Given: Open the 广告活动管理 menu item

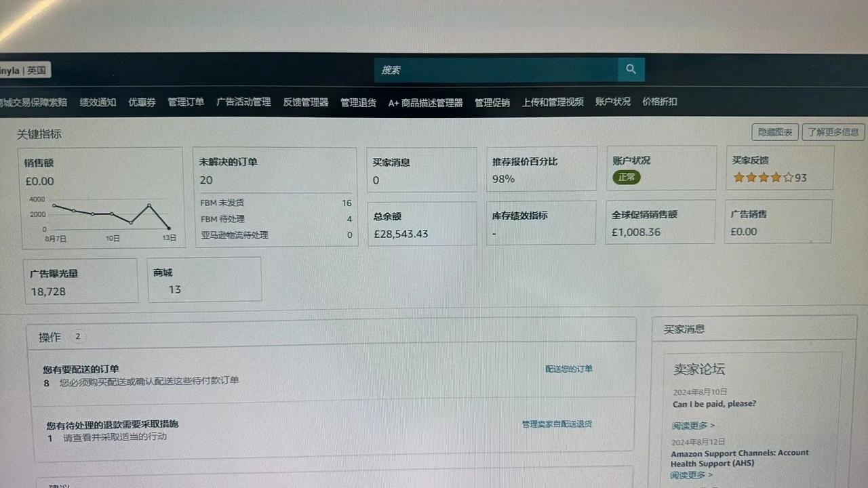Looking at the screenshot, I should [243, 102].
